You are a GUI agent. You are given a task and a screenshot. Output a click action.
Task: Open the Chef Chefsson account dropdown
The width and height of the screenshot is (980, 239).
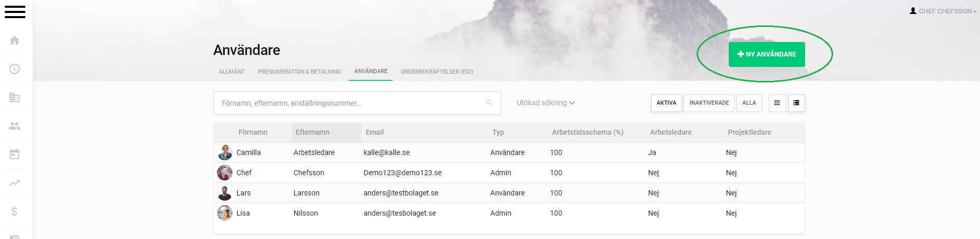[x=943, y=11]
